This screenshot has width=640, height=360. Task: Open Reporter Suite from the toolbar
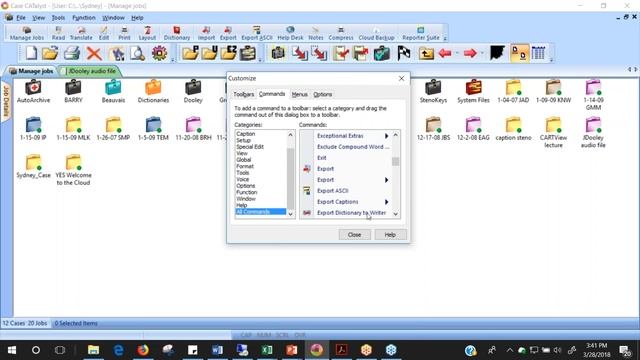click(421, 33)
